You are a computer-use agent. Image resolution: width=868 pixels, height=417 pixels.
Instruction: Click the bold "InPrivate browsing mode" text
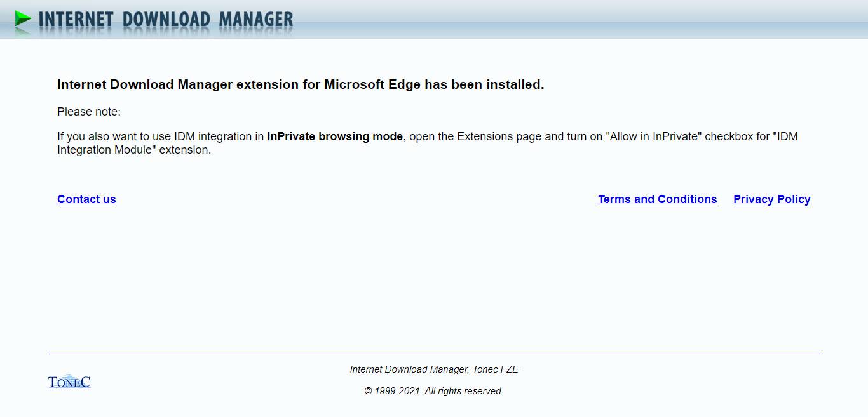coord(334,136)
